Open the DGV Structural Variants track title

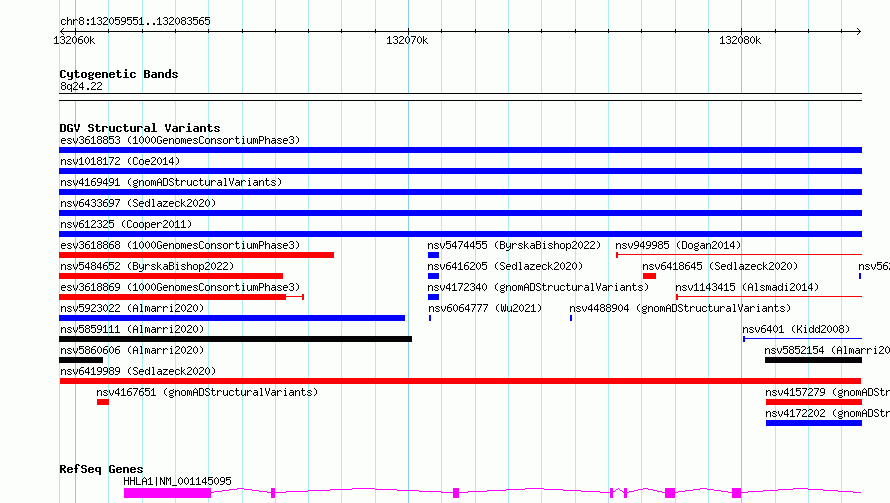point(140,128)
